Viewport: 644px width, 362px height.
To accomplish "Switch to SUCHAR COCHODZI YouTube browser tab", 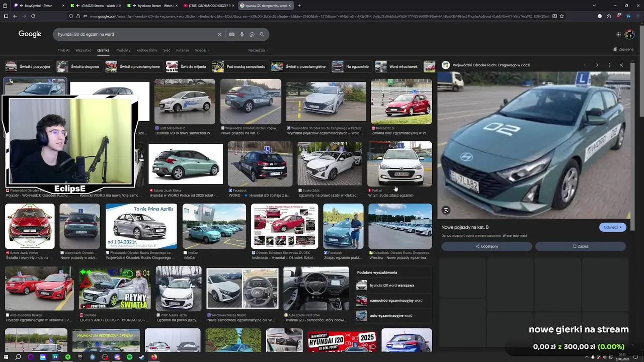I will [x=208, y=6].
